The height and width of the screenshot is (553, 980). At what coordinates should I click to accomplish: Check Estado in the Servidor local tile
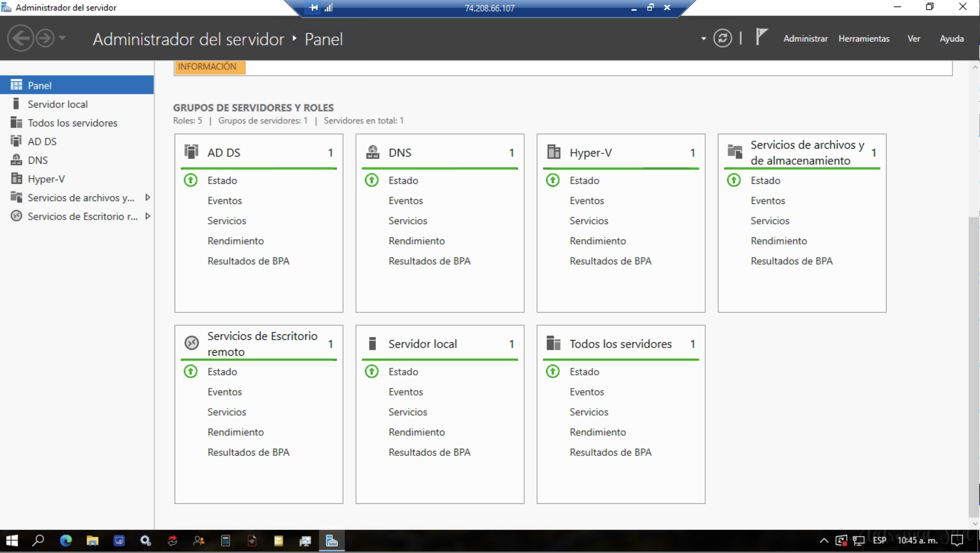click(403, 371)
